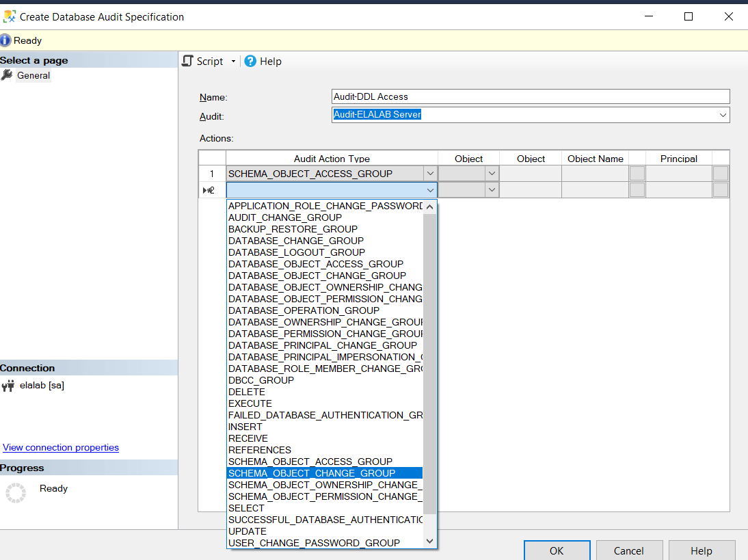Click the Script icon in toolbar
This screenshot has width=748, height=560.
(x=188, y=62)
